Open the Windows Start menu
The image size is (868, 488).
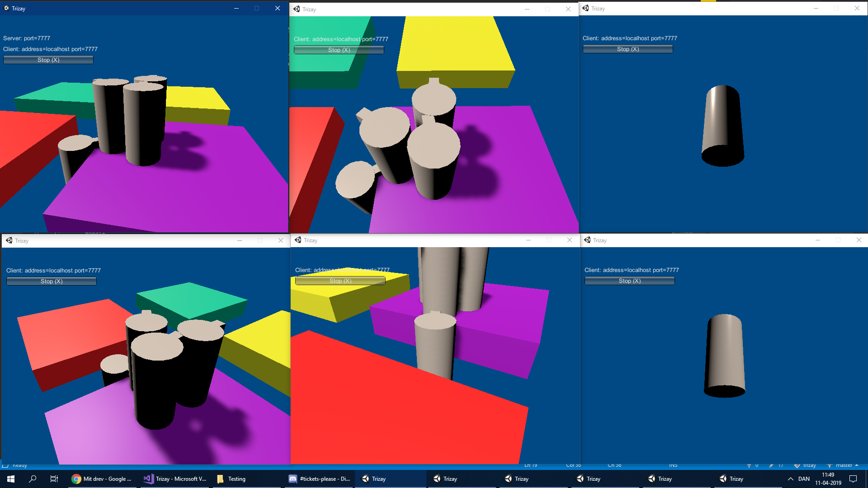pyautogui.click(x=11, y=479)
